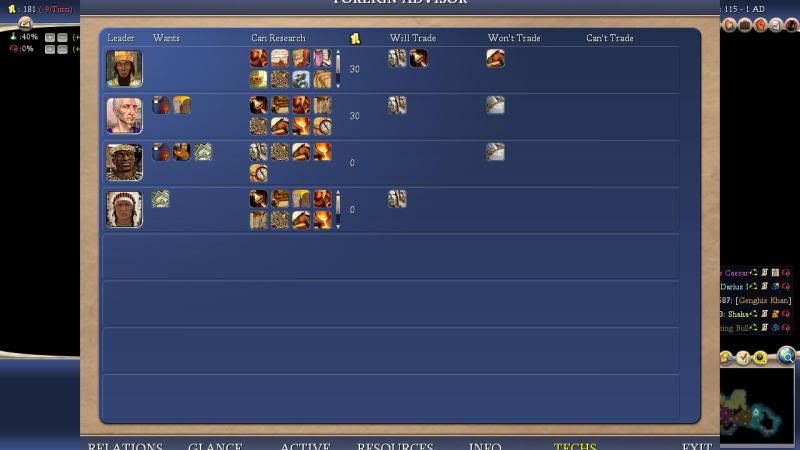Screen dimensions: 800x450
Task: Increase the culture rate with plus button
Action: 49,49
